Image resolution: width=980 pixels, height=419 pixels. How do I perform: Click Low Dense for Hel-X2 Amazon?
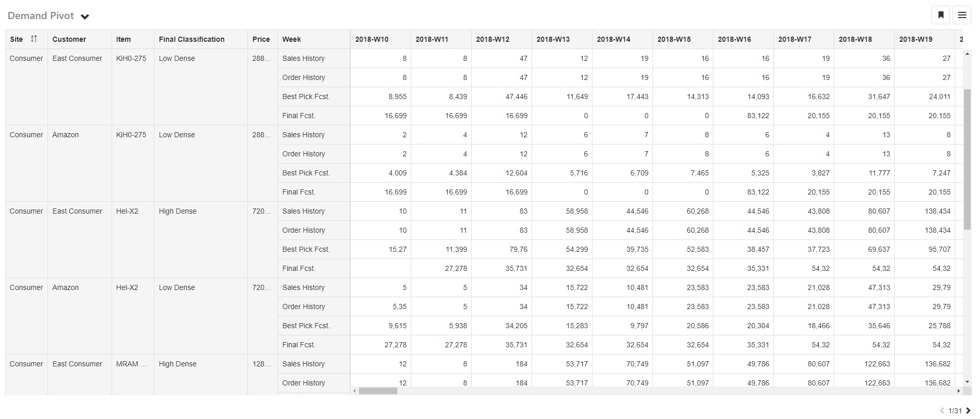click(177, 287)
